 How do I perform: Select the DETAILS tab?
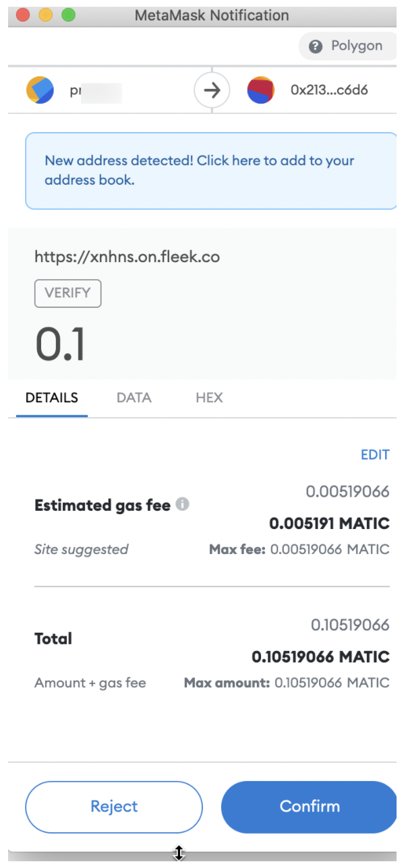pyautogui.click(x=51, y=398)
